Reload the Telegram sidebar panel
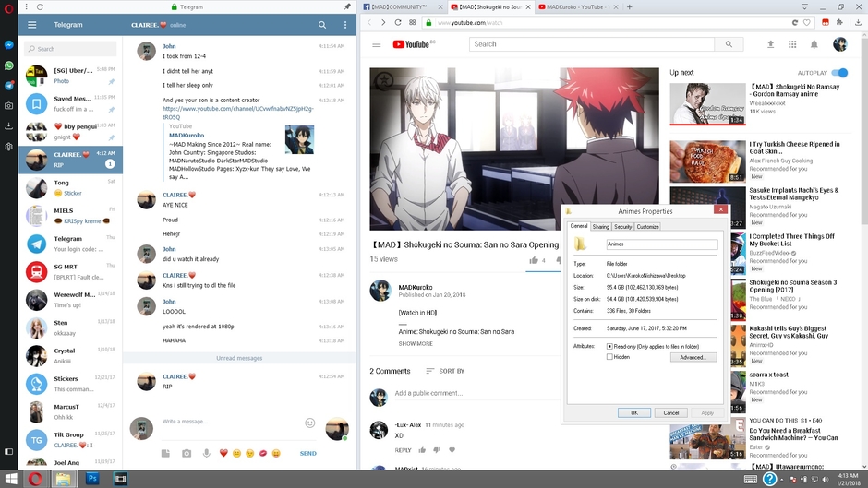Viewport: 868px width, 488px height. coord(40,7)
